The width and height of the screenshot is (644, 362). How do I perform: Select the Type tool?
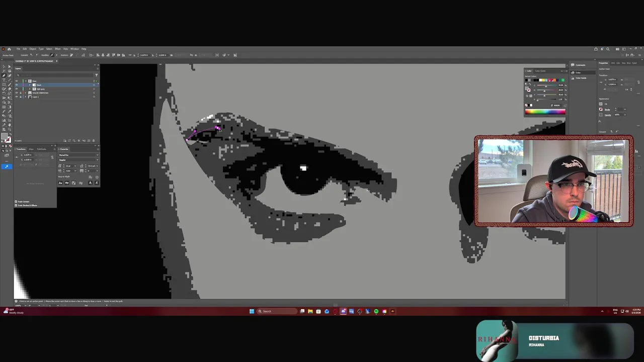tap(4, 80)
